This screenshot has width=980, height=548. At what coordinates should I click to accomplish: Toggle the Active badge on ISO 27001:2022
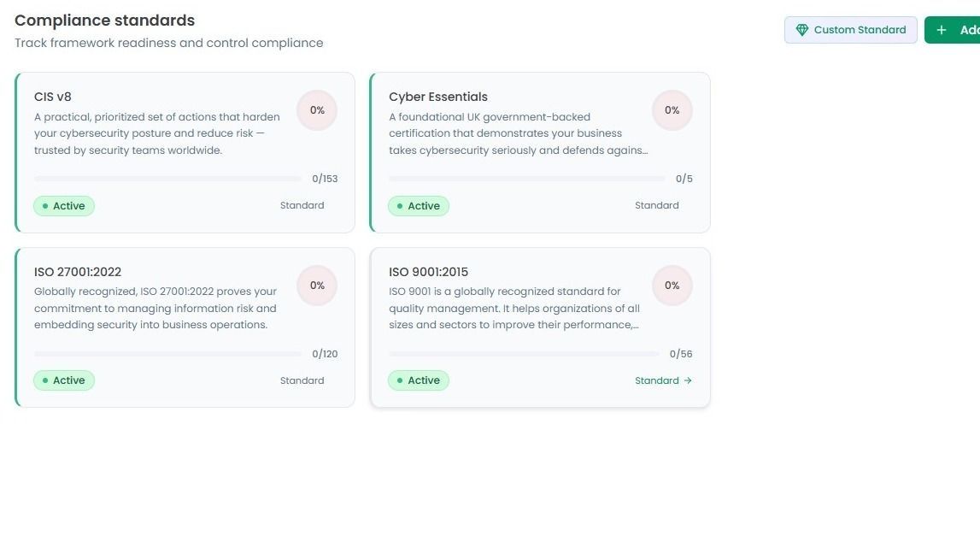coord(64,380)
